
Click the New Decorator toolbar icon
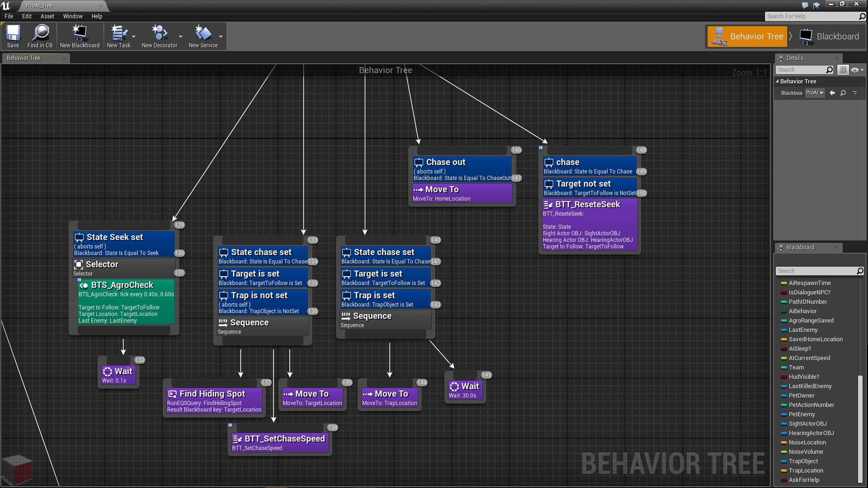tap(159, 37)
